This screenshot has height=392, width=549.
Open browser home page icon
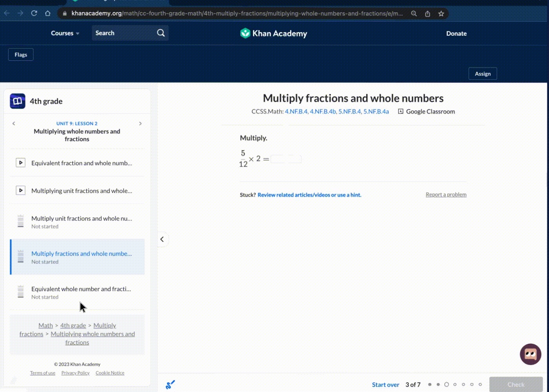48,13
